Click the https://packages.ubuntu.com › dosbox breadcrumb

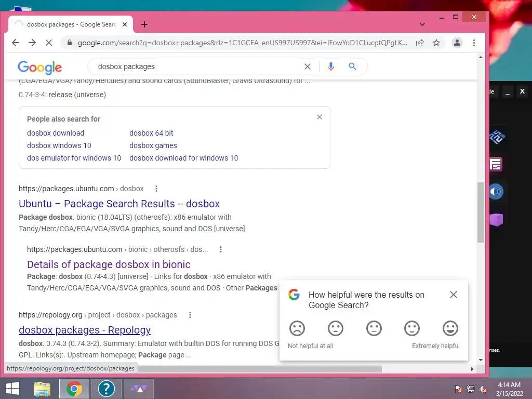pos(81,189)
